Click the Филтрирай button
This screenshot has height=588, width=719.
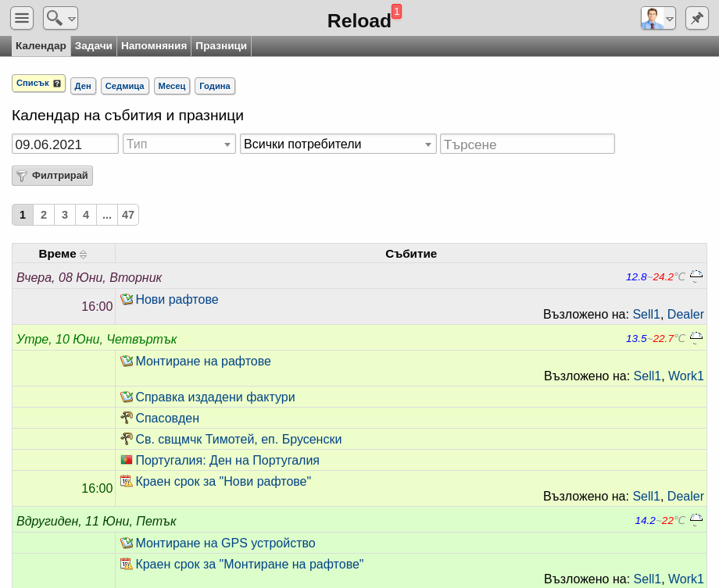click(x=52, y=176)
